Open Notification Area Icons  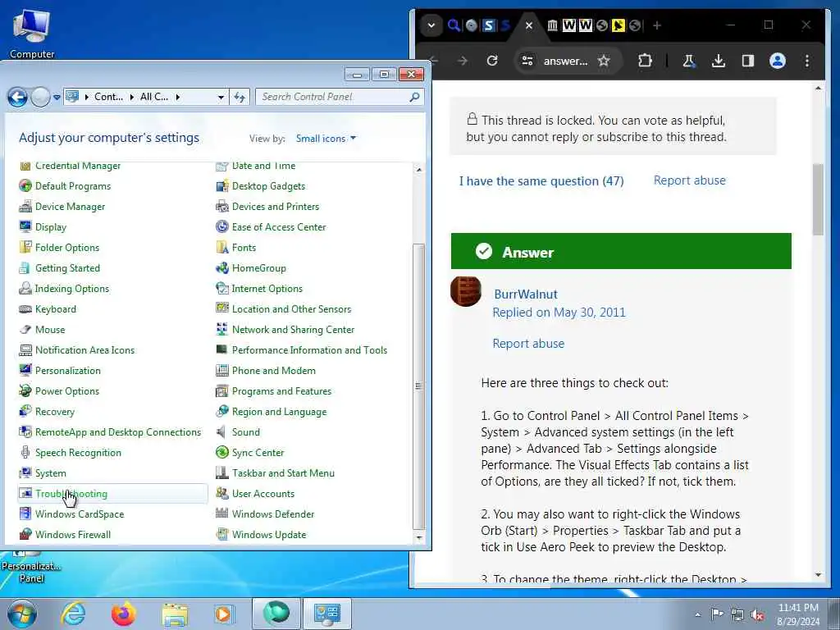pyautogui.click(x=84, y=349)
